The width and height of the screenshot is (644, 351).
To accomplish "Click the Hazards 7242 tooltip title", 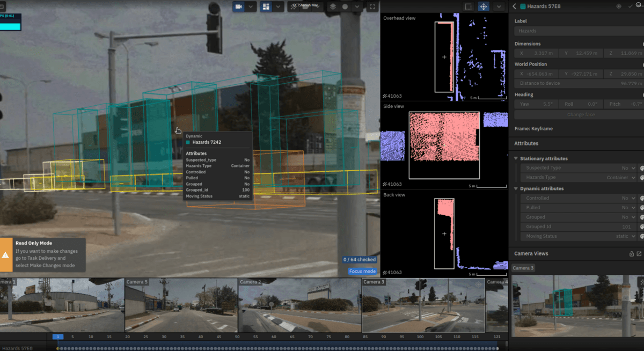I will 207,142.
